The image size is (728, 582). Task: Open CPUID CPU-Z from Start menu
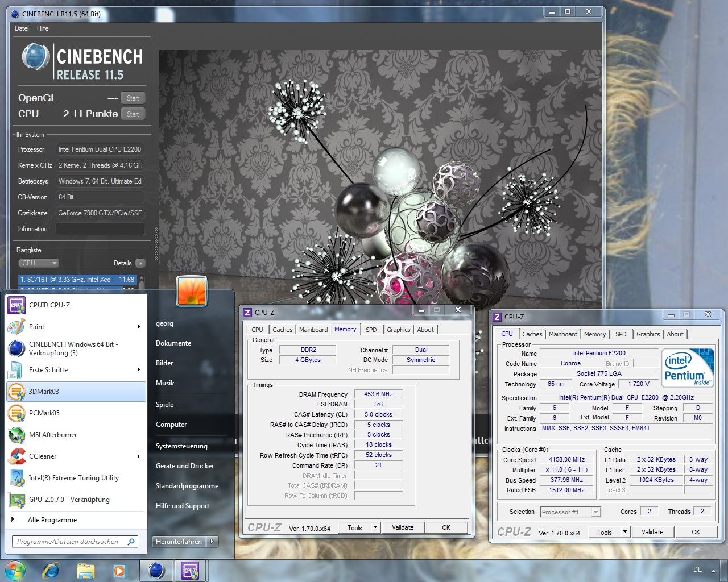pos(76,305)
